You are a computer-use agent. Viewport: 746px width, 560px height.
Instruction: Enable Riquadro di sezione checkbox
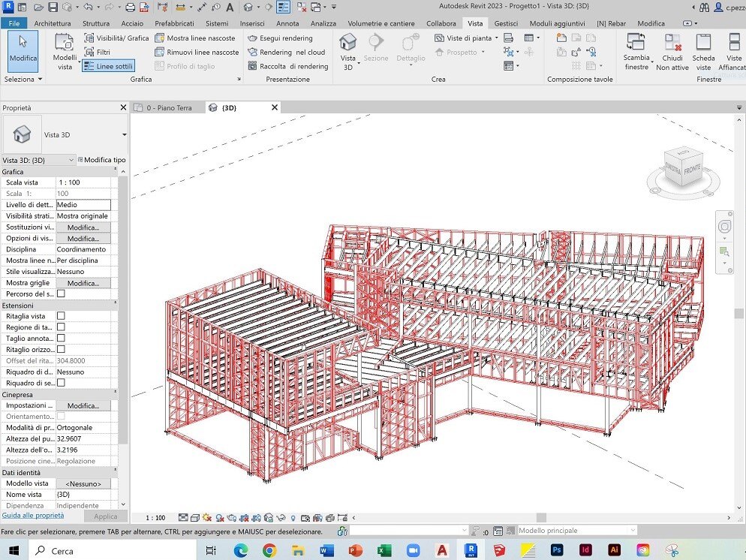tap(61, 383)
